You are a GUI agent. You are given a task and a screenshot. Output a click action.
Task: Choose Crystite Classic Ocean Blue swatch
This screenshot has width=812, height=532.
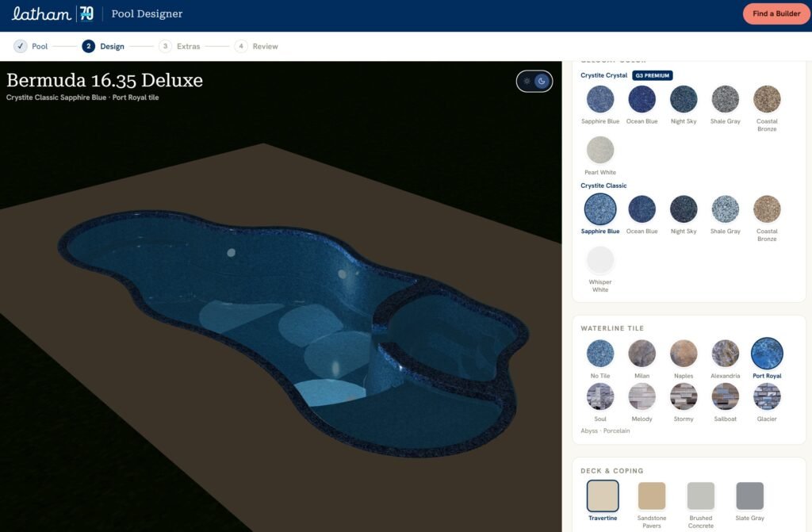[642, 209]
